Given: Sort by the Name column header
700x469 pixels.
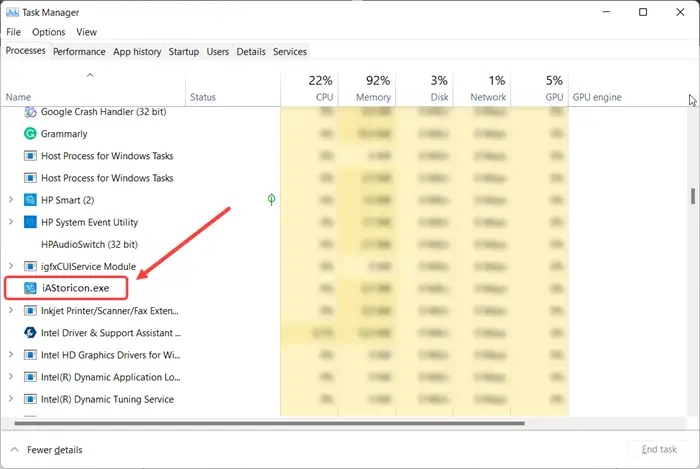Looking at the screenshot, I should tap(93, 88).
